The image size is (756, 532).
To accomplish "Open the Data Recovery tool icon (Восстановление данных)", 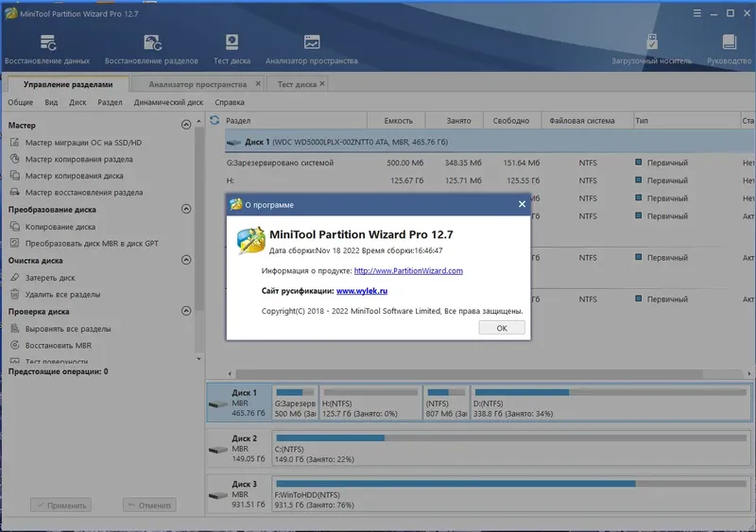I will (47, 49).
